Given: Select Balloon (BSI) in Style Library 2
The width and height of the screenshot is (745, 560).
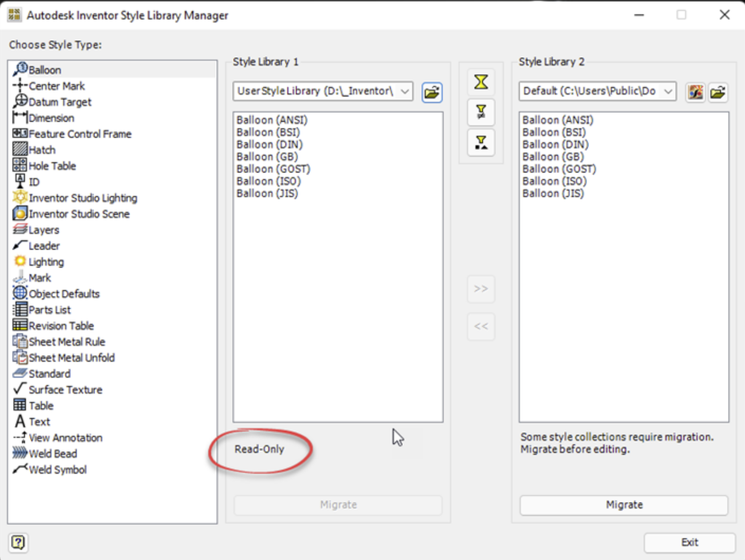Looking at the screenshot, I should click(554, 132).
